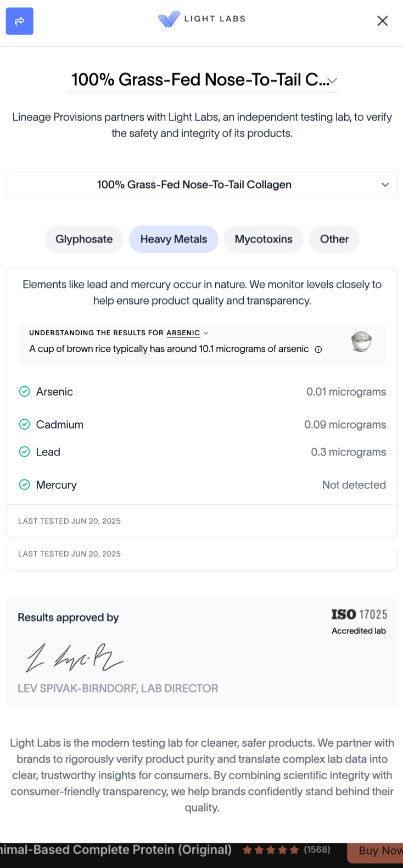Open the Mycotoxins tab

pos(264,239)
